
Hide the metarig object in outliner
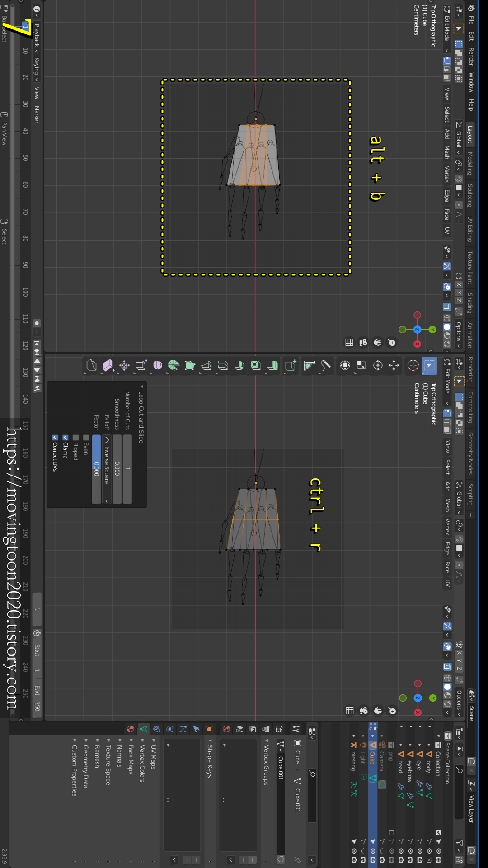[354, 851]
